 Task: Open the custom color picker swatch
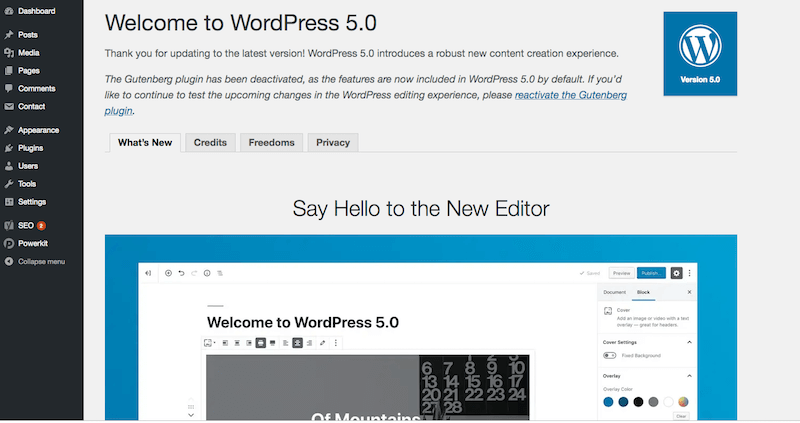(x=683, y=402)
